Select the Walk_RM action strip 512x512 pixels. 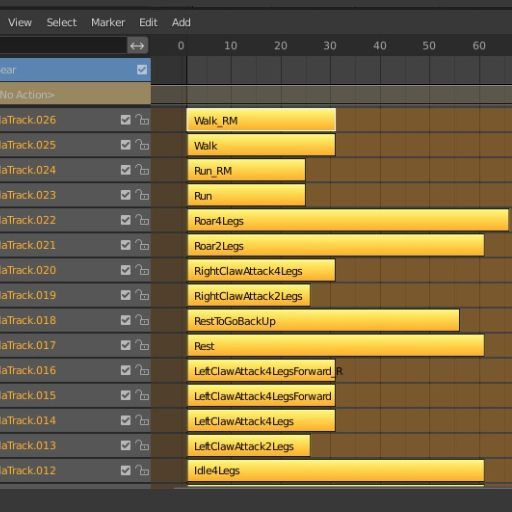click(261, 120)
